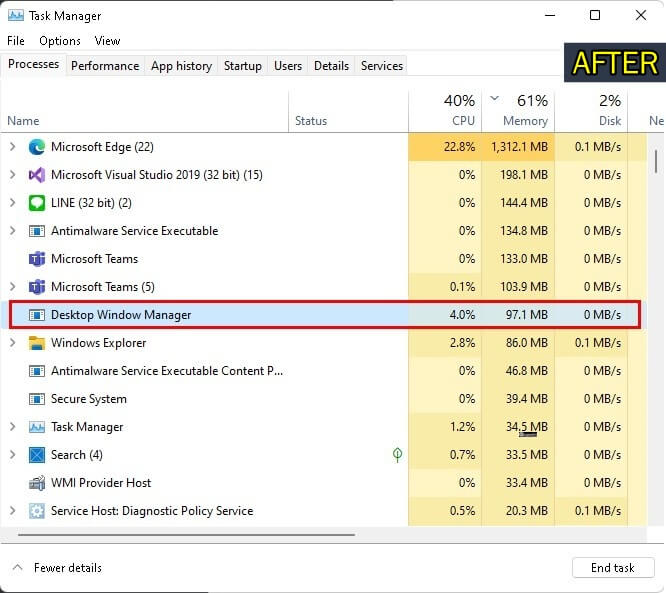Switch to the Performance tab

(105, 66)
